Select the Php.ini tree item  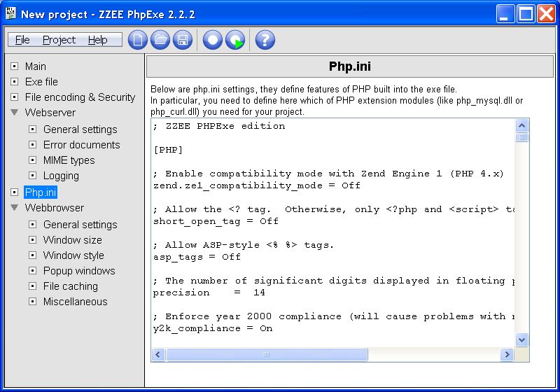(x=41, y=192)
